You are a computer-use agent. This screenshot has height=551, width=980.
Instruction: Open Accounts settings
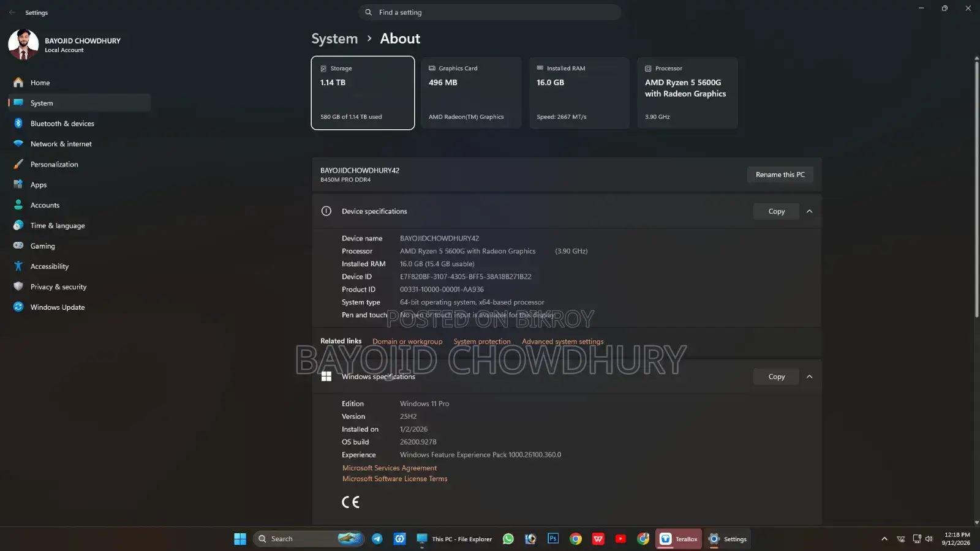[78, 205]
